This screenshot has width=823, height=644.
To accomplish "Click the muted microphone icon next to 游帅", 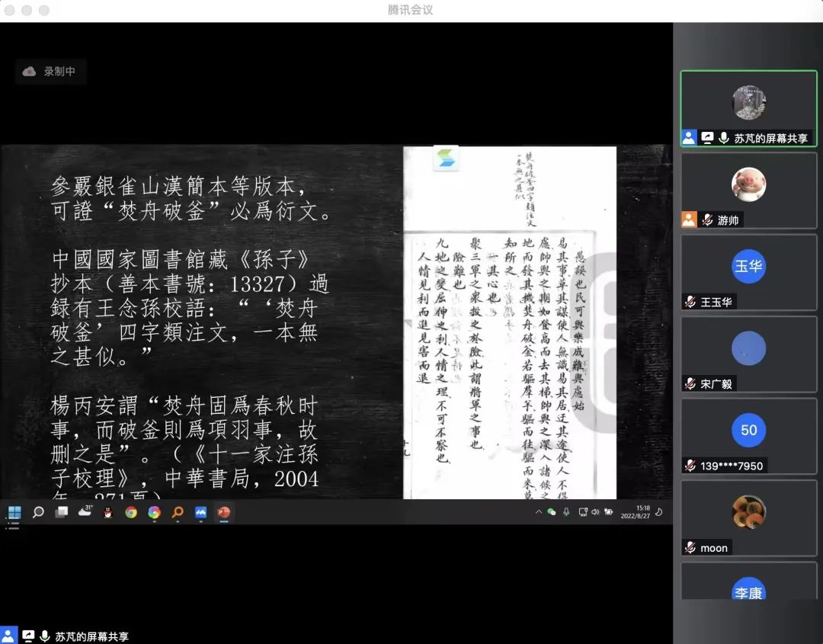I will (x=707, y=220).
